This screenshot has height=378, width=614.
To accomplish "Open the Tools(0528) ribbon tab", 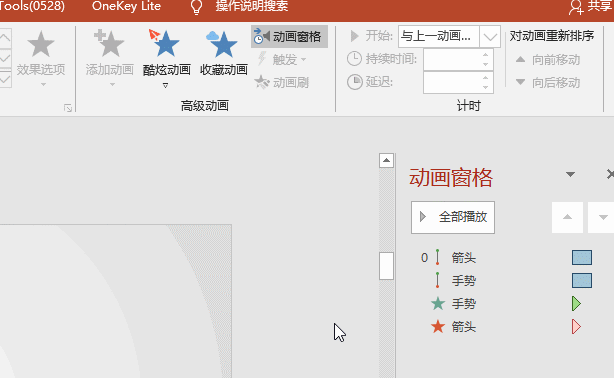I will point(32,6).
